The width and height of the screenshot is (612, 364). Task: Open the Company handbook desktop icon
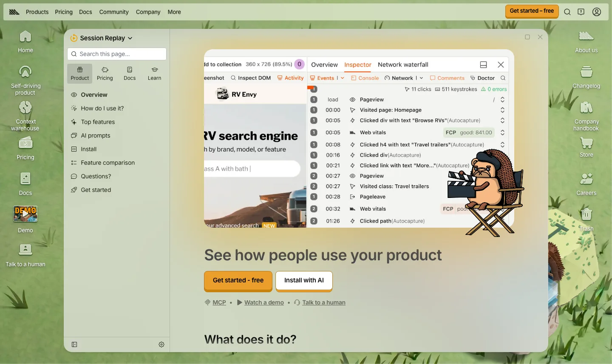click(586, 116)
